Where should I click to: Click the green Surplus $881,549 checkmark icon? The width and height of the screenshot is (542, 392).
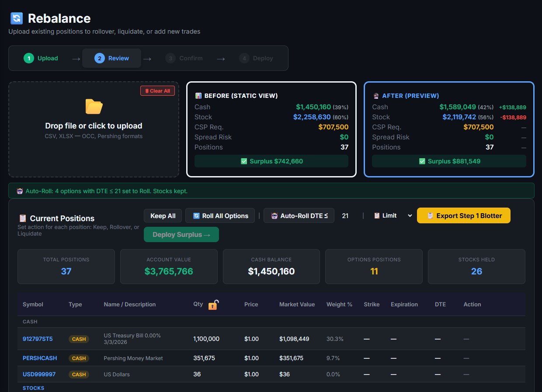(x=422, y=161)
